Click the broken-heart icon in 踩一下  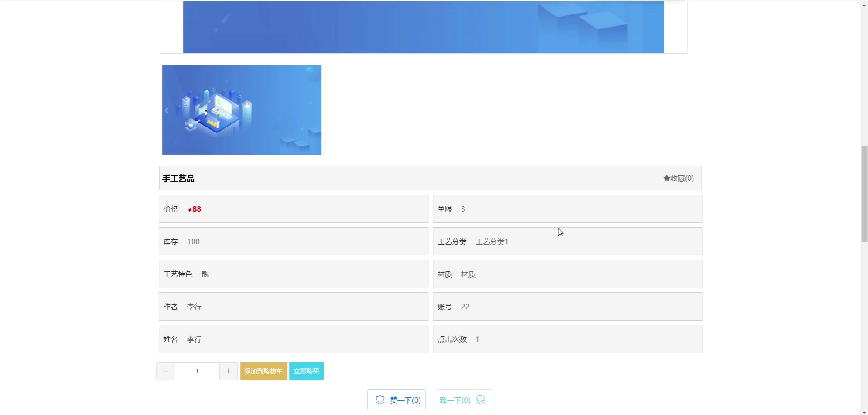coord(481,400)
